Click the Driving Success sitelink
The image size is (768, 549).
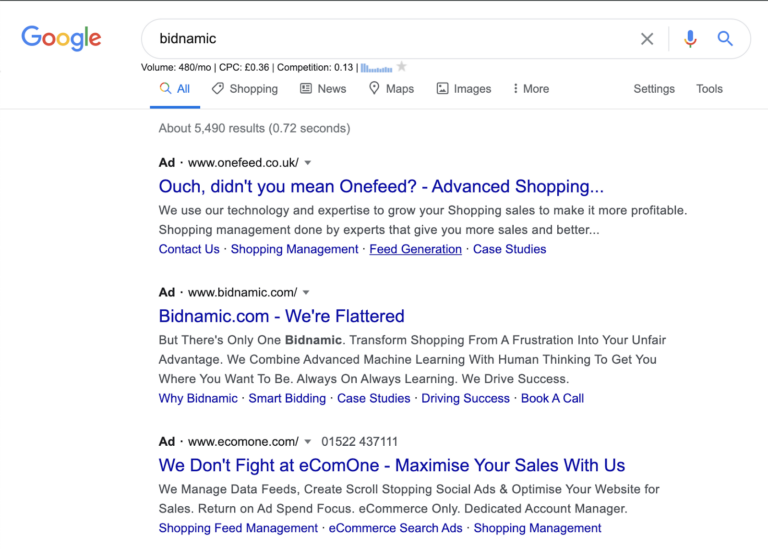(x=465, y=399)
